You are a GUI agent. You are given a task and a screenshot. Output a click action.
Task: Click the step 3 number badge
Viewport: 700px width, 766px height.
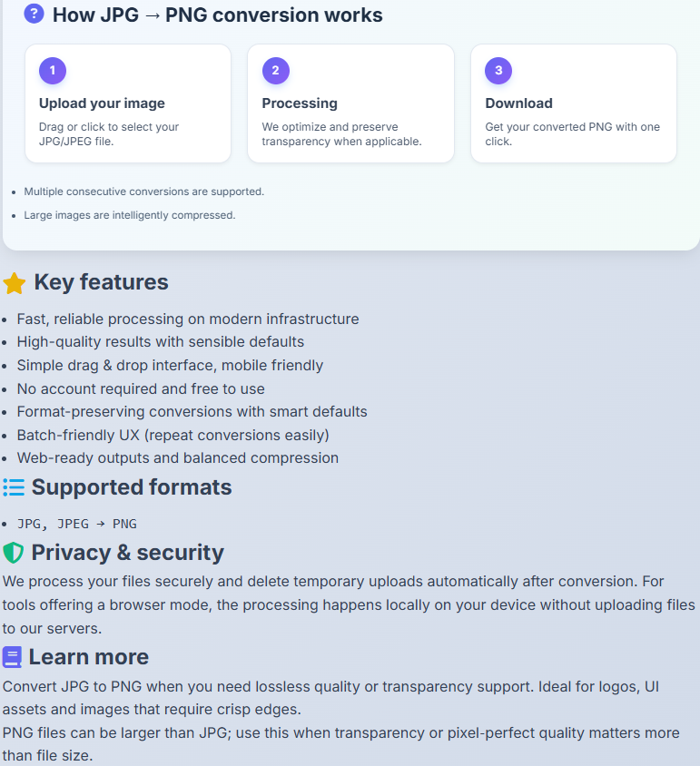[x=498, y=70]
